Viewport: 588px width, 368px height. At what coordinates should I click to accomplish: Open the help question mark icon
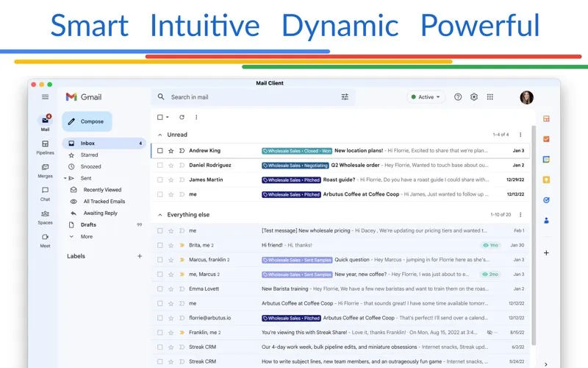pyautogui.click(x=457, y=97)
